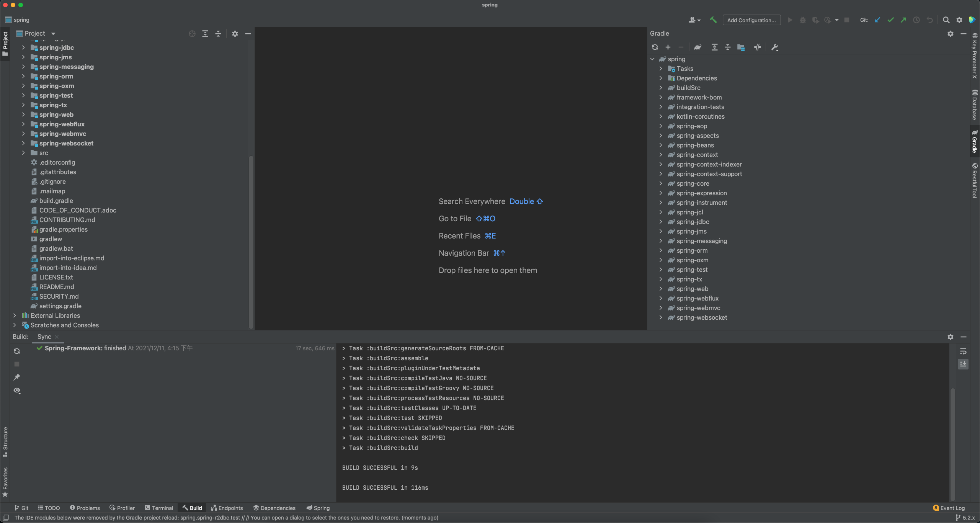
Task: Open build.gradle file in project tree
Action: pos(56,201)
